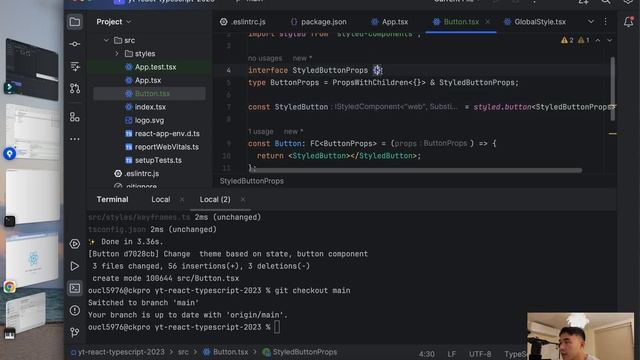Select the Local terminal tab
The image size is (640, 360).
(x=161, y=199)
